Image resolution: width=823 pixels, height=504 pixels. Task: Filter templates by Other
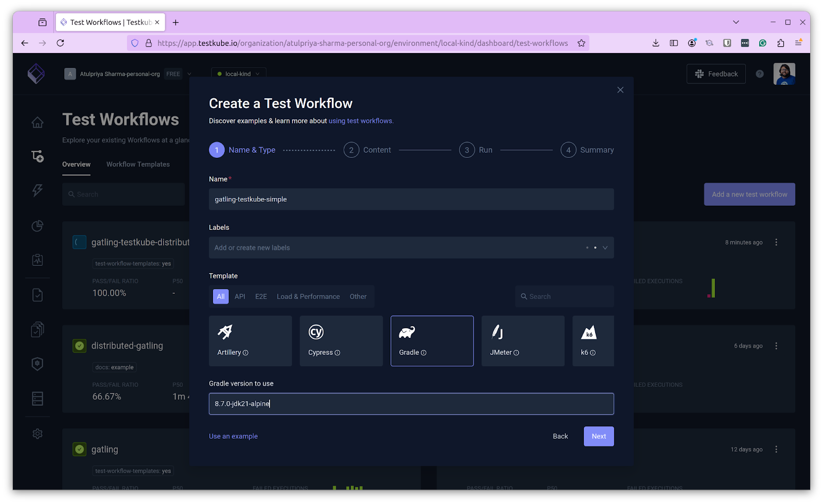(x=358, y=297)
